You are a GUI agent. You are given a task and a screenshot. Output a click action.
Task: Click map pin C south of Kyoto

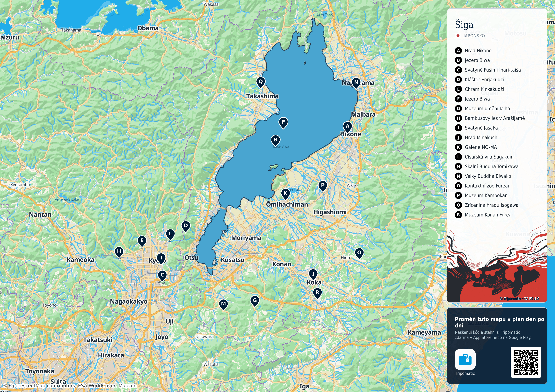click(x=162, y=276)
